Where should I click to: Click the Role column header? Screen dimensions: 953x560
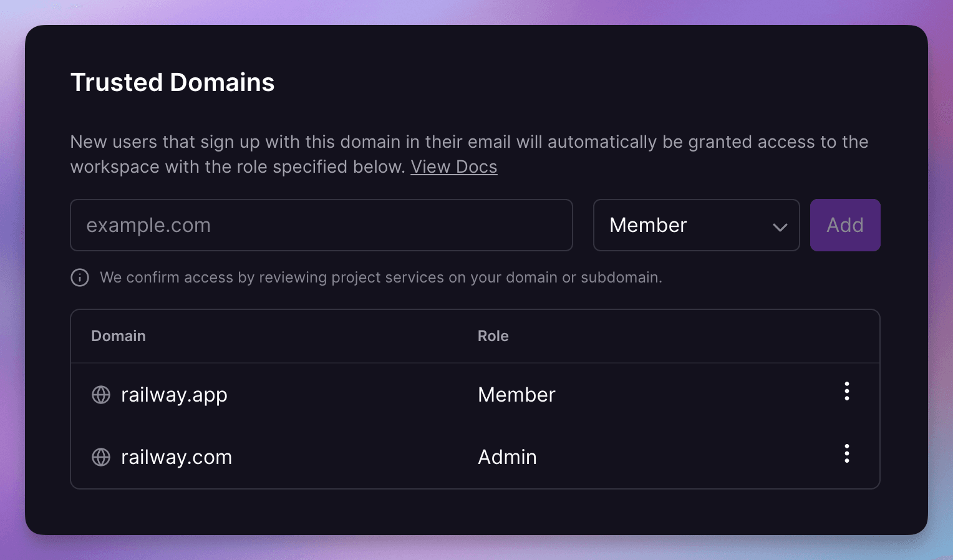coord(493,336)
